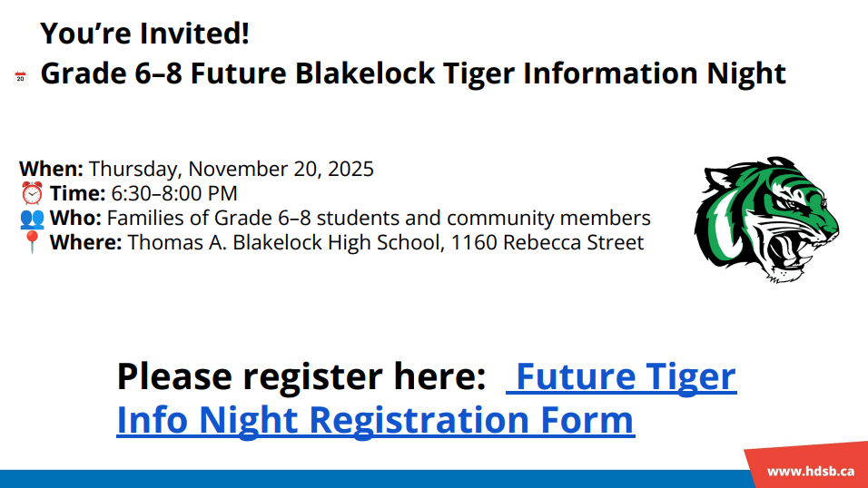
Task: Click the red alarm clock emoji
Action: coord(32,193)
